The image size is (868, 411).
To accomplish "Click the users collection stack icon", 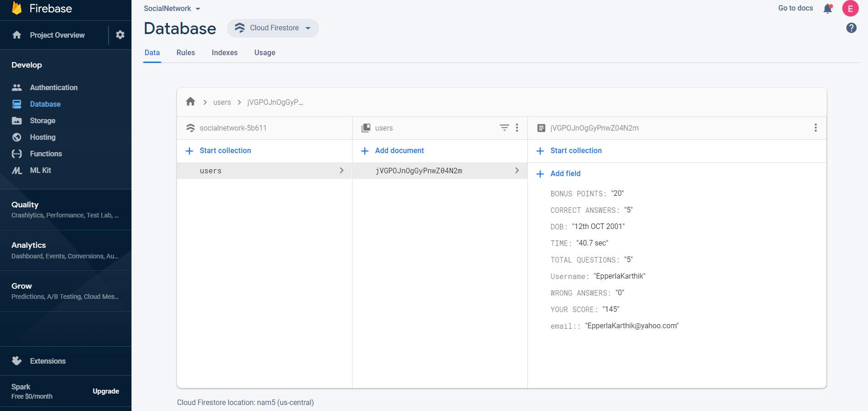I will coord(366,128).
